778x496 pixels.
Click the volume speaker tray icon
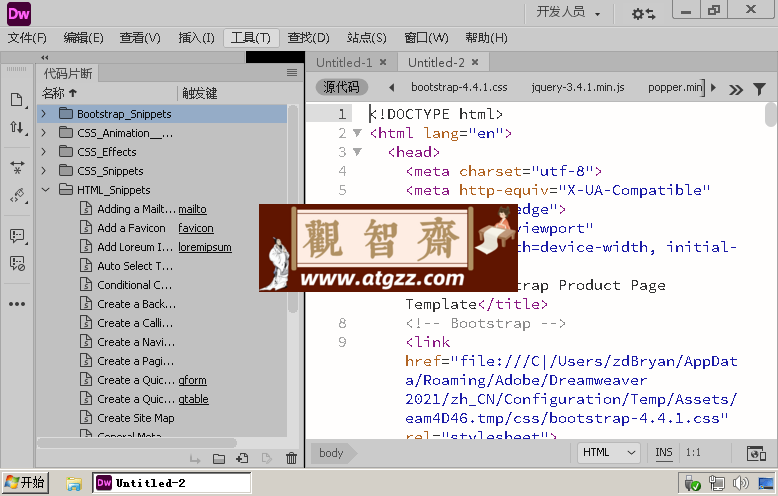click(x=740, y=483)
